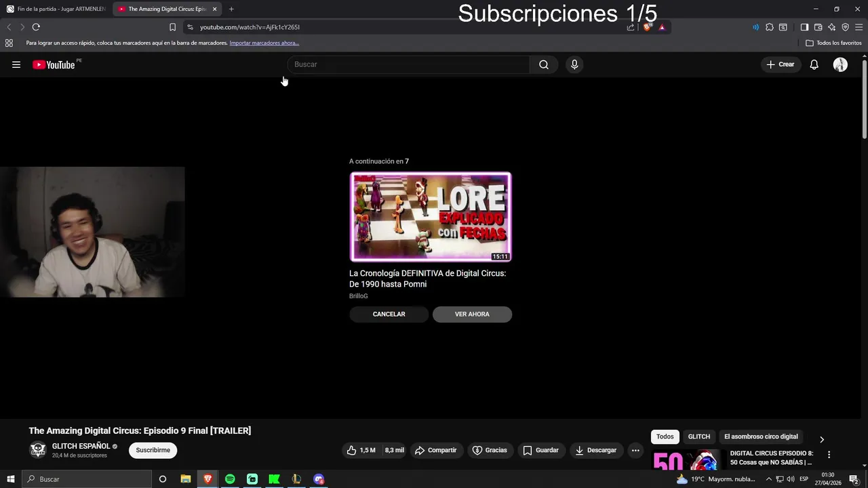
Task: Open Discord from the taskbar
Action: (319, 479)
